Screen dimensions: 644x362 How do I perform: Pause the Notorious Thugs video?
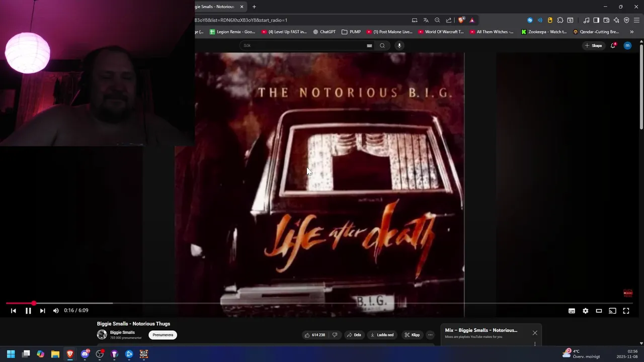(28, 311)
